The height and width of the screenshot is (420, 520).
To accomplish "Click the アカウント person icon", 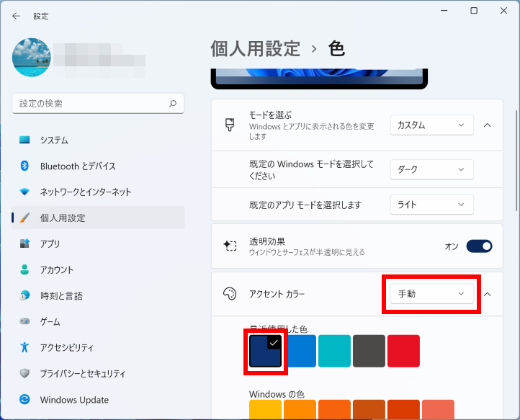I will tap(24, 269).
